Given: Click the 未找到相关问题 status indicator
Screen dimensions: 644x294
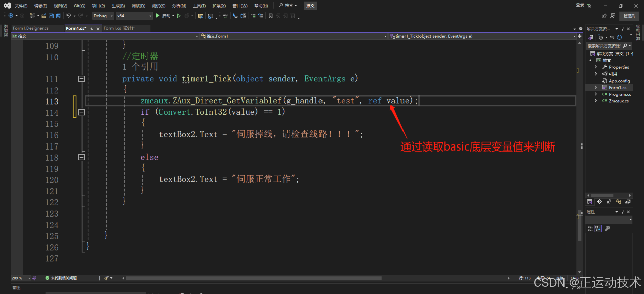Looking at the screenshot, I should pos(60,278).
